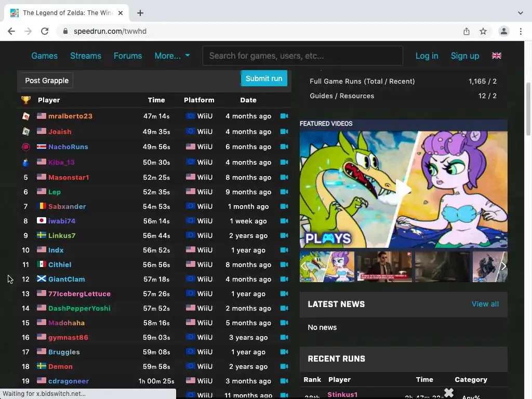Open Chrome's three-dot menu
Image resolution: width=532 pixels, height=399 pixels.
click(x=521, y=32)
